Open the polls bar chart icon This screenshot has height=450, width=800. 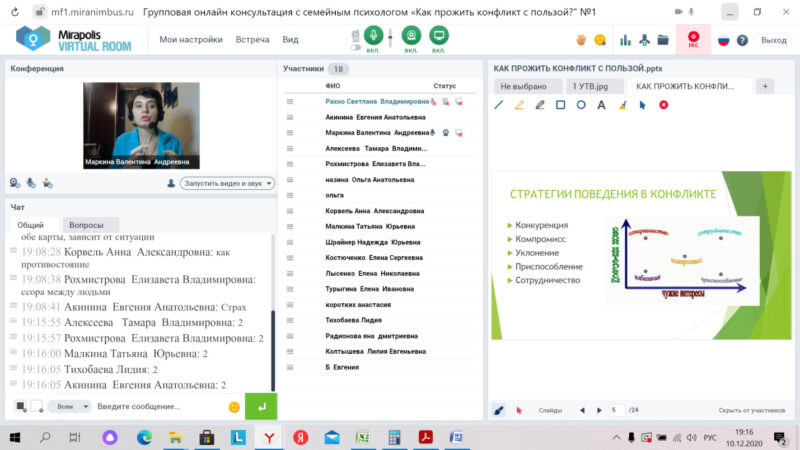click(625, 40)
